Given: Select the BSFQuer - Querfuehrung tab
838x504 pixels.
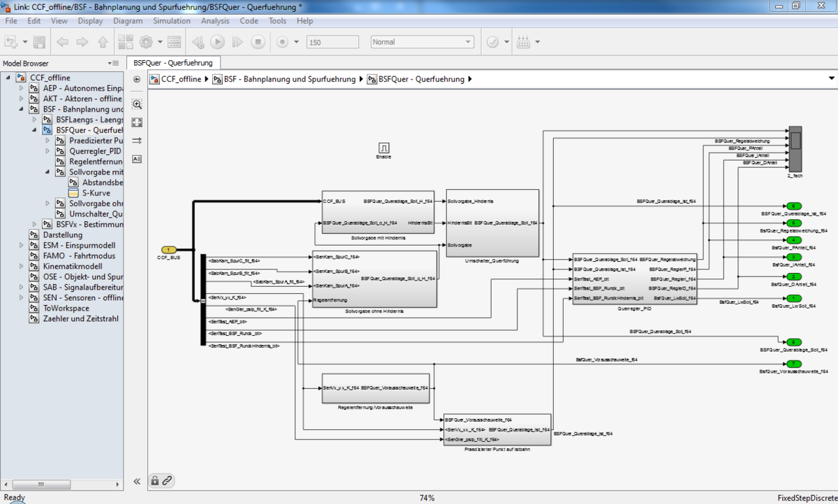Looking at the screenshot, I should [173, 63].
